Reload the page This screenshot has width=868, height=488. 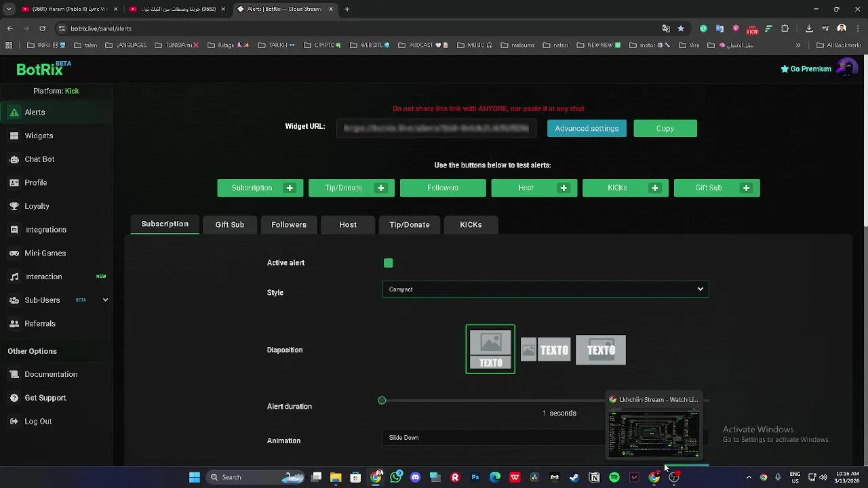click(42, 28)
